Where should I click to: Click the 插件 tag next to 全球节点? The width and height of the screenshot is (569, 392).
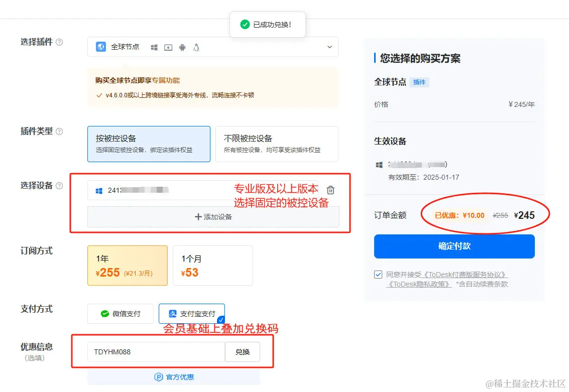419,82
